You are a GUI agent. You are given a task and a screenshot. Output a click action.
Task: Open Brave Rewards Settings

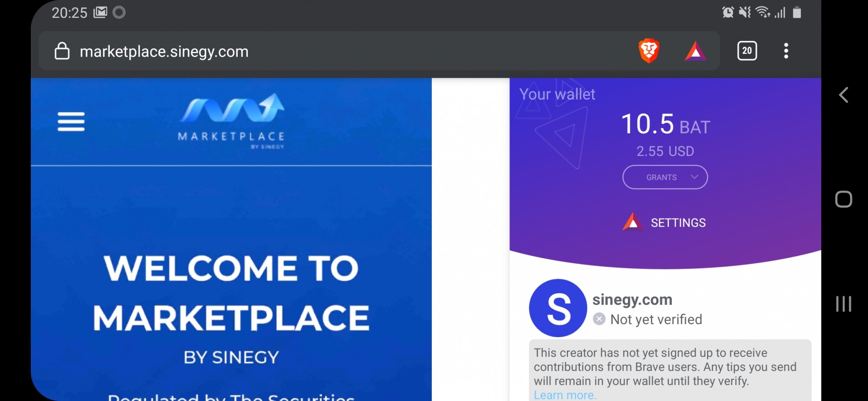coord(664,222)
